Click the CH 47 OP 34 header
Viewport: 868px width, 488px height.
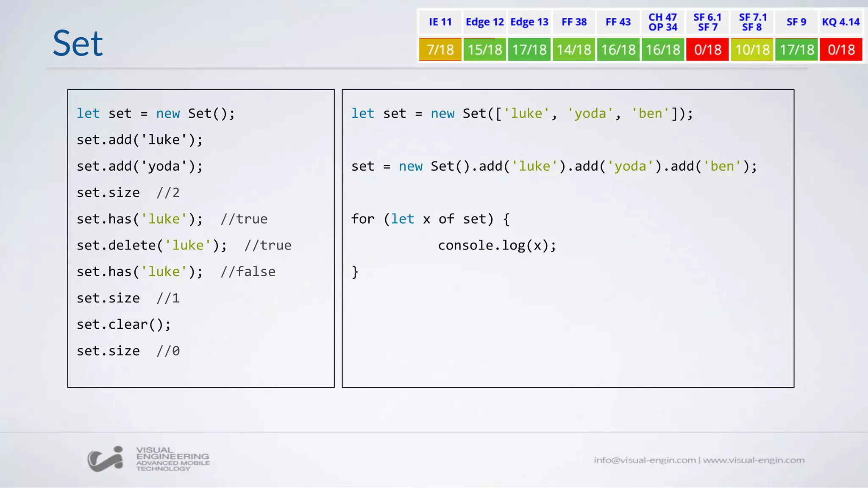click(x=663, y=22)
